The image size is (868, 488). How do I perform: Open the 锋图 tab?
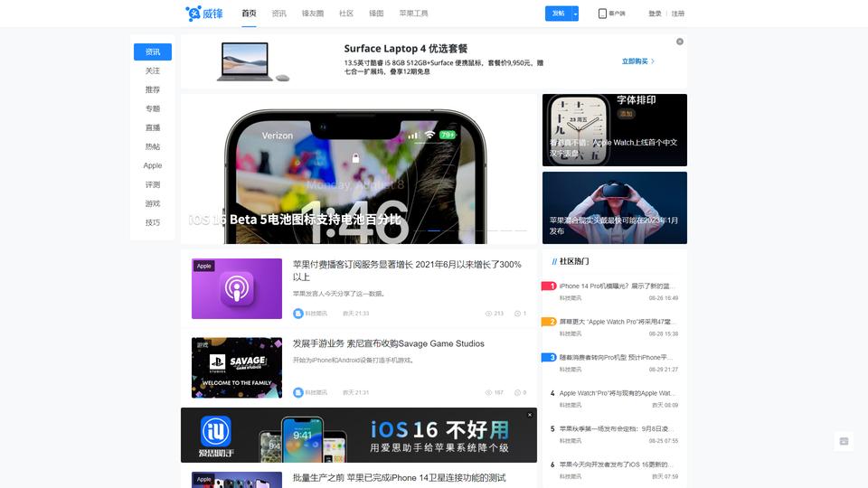tap(376, 14)
